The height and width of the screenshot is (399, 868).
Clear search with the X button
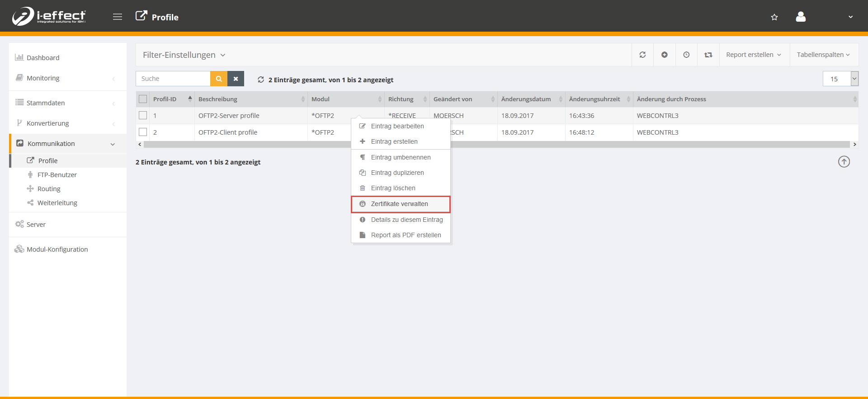coord(236,79)
